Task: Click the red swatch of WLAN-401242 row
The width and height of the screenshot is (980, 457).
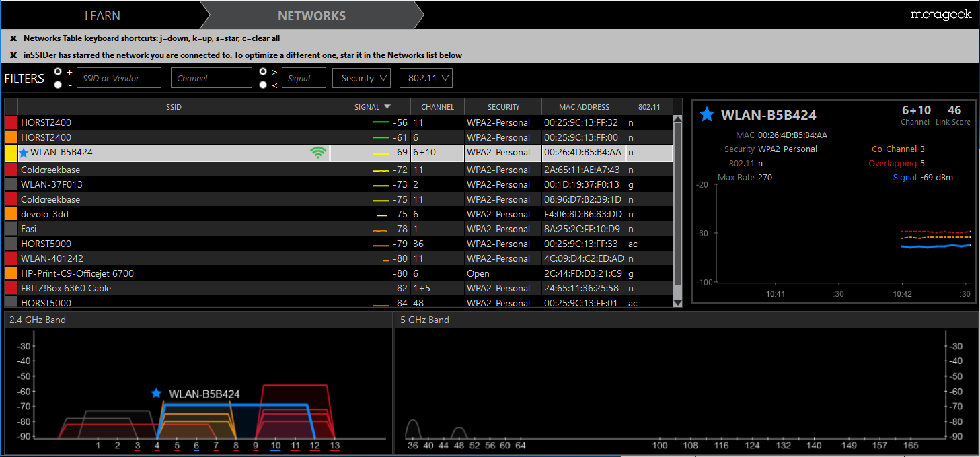Action: [x=11, y=258]
